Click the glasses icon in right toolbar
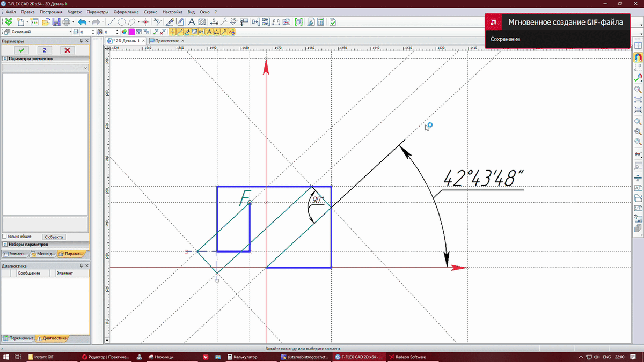The height and width of the screenshot is (362, 644). 638,154
